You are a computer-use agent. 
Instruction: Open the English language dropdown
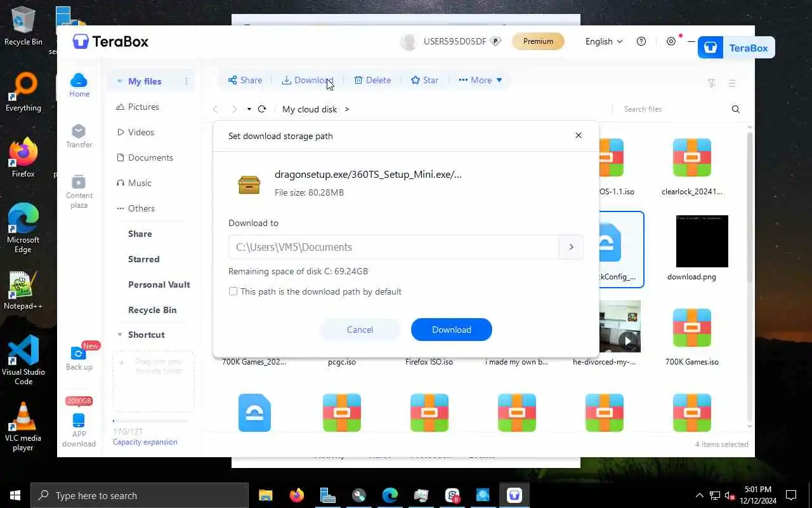[x=604, y=41]
